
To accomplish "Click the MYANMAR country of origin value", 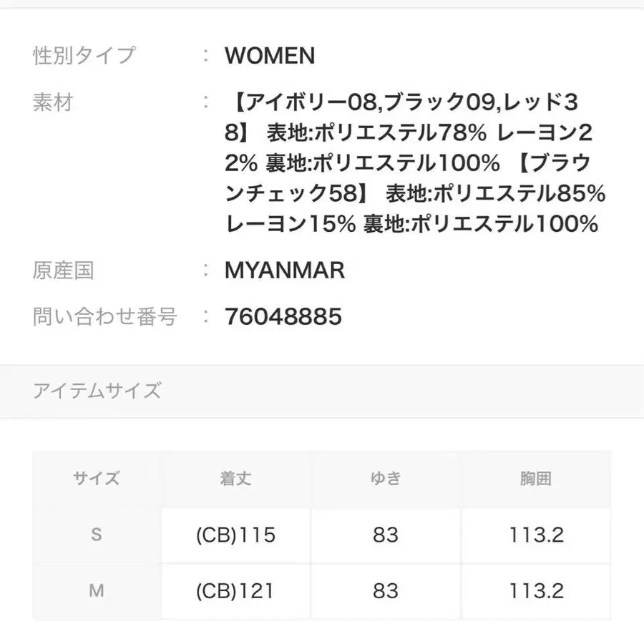I will pyautogui.click(x=284, y=270).
